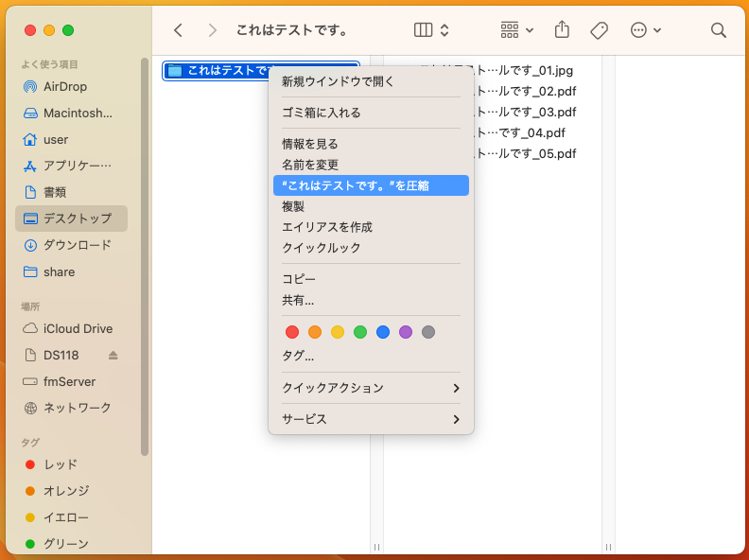
Task: Eject the DS118 volume
Action: click(113, 355)
